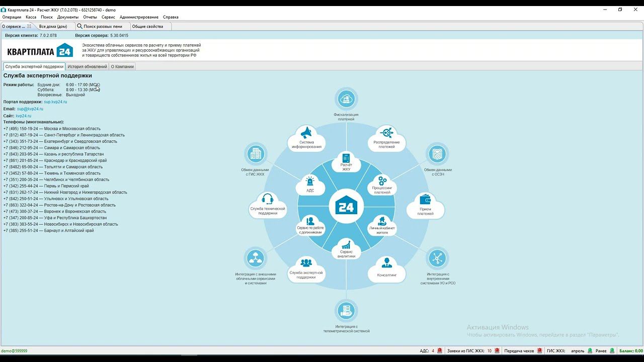Click the Заявки из ГИС ЖКХ alarm indicator

click(497, 351)
